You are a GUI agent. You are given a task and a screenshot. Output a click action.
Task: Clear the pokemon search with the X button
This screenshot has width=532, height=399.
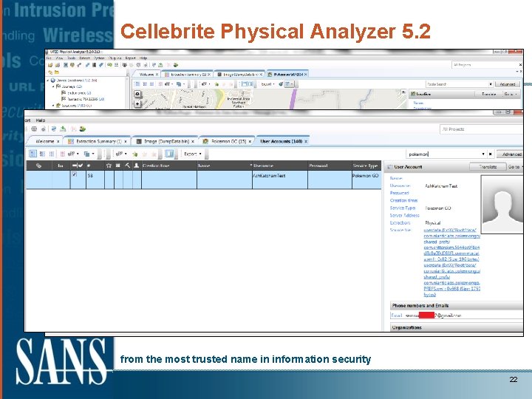(x=491, y=154)
